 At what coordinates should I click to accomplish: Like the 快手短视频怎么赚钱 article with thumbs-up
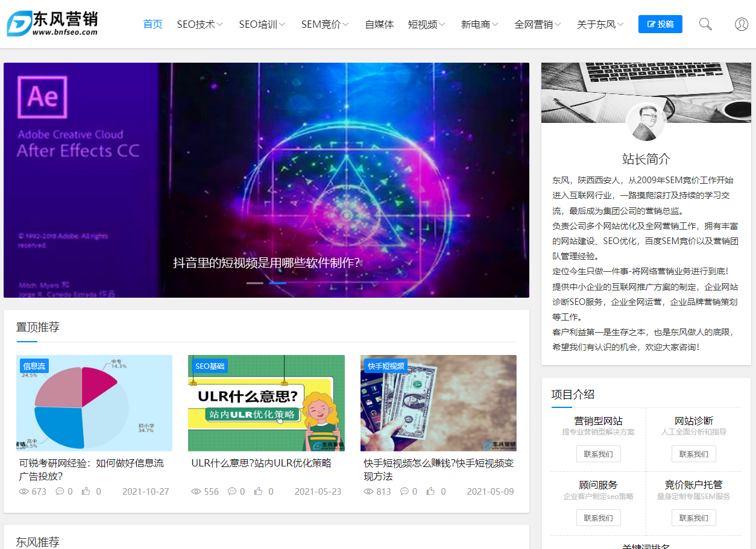(431, 491)
